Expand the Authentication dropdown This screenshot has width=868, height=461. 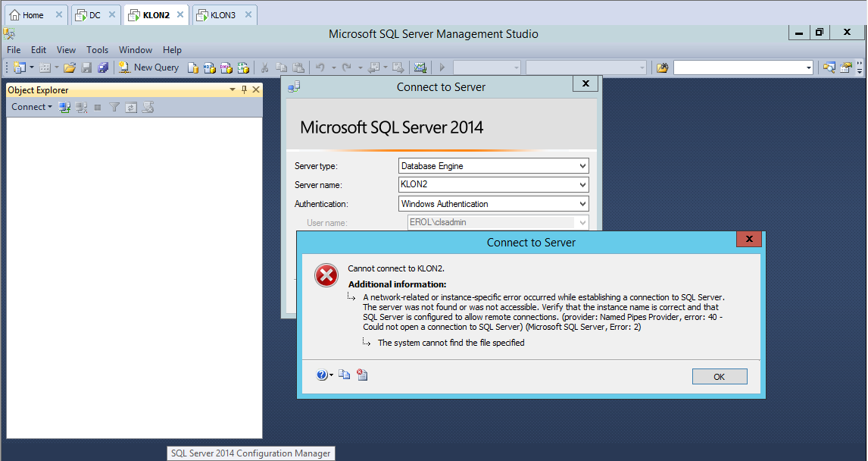click(x=582, y=204)
